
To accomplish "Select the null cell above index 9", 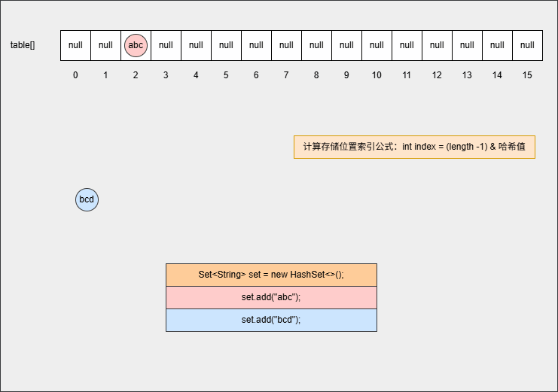I will click(x=346, y=45).
